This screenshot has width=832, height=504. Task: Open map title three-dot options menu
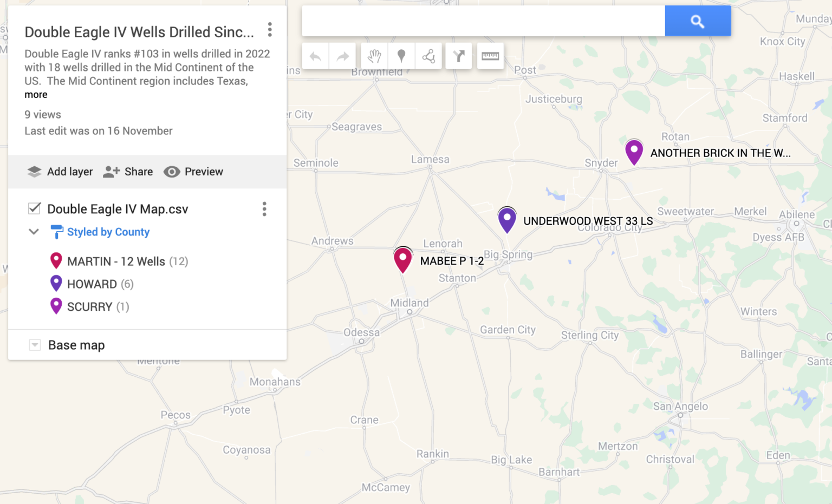269,30
